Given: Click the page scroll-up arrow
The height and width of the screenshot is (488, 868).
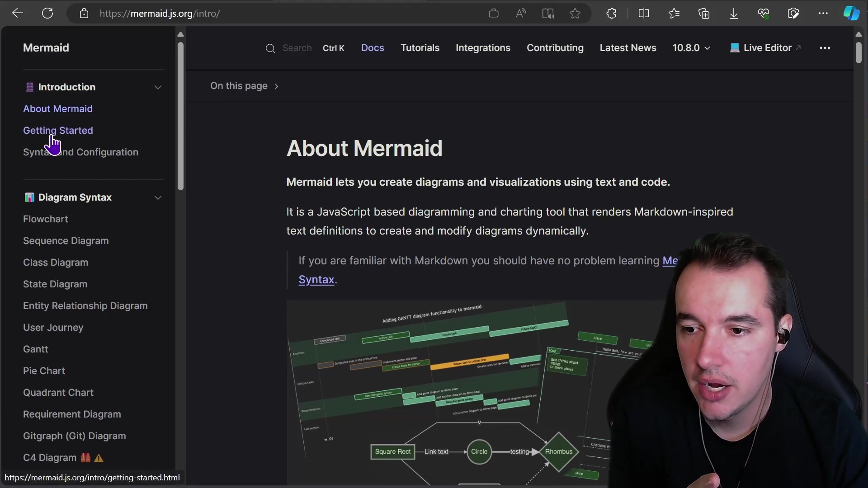Looking at the screenshot, I should tap(859, 34).
